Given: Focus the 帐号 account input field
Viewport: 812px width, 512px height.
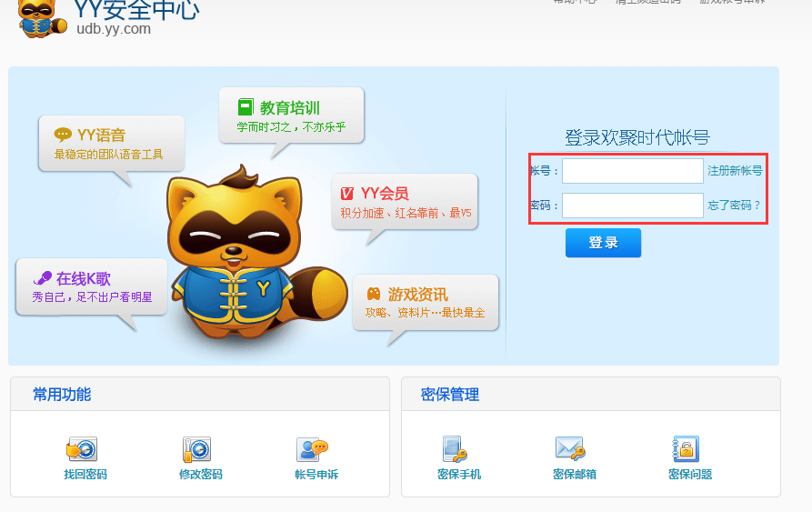Looking at the screenshot, I should 633,171.
